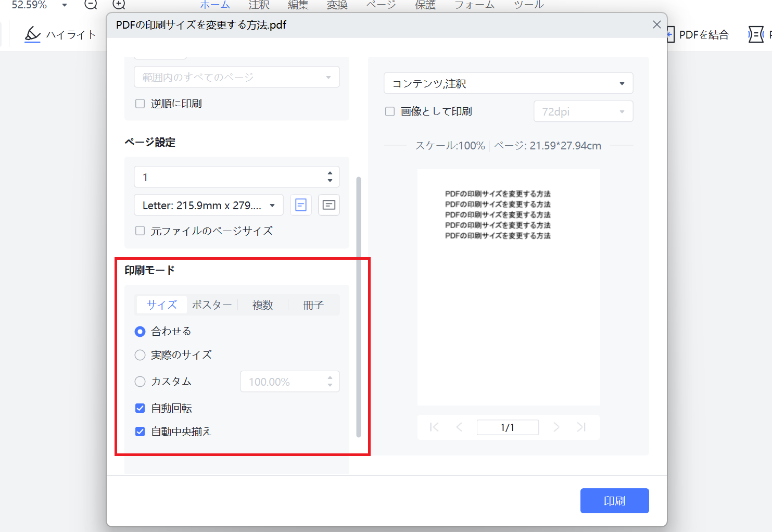Select the ハイライト highlighter tool icon
This screenshot has width=772, height=532.
[32, 33]
